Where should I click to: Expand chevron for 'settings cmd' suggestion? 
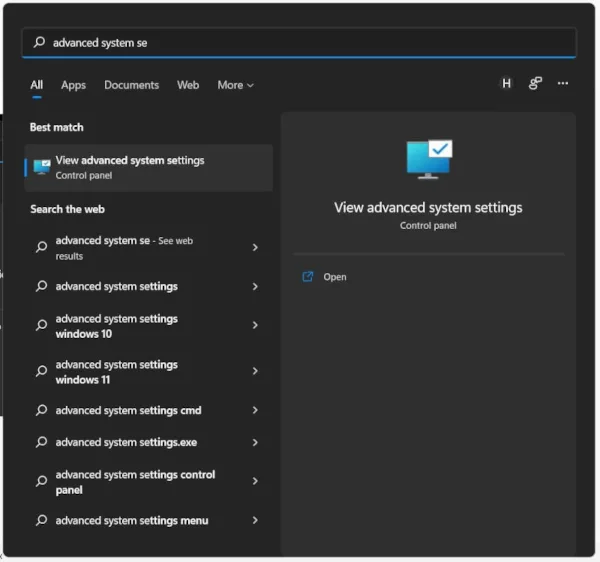[x=255, y=410]
